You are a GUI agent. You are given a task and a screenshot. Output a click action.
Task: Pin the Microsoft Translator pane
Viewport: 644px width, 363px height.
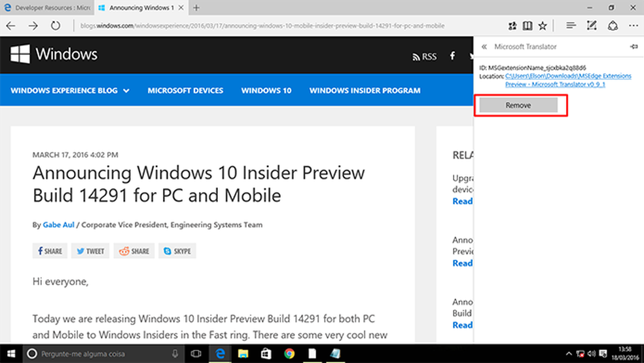point(634,47)
